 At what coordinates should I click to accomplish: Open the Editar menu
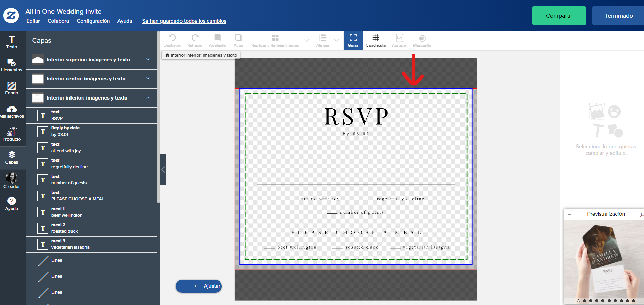[x=33, y=21]
